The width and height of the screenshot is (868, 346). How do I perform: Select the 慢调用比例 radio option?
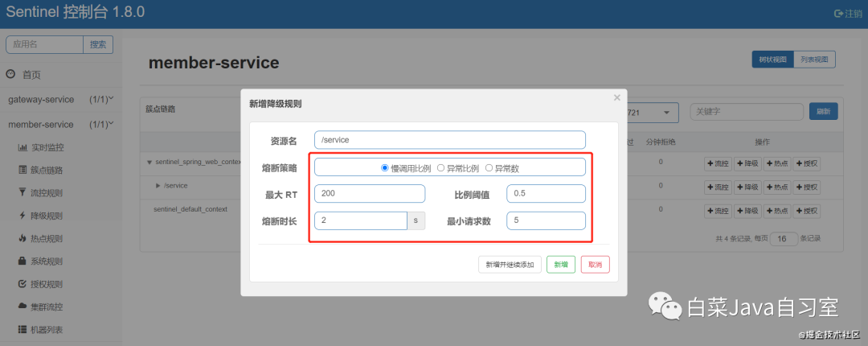[385, 168]
